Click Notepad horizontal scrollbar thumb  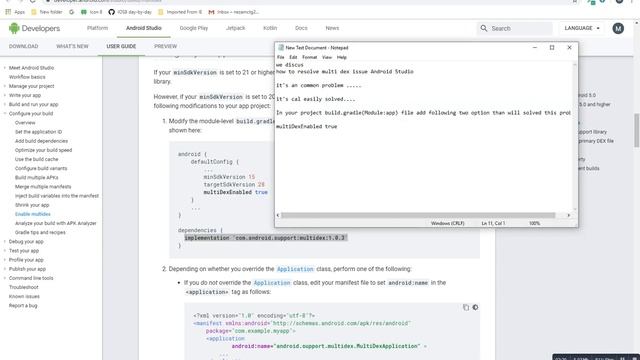tap(418, 215)
